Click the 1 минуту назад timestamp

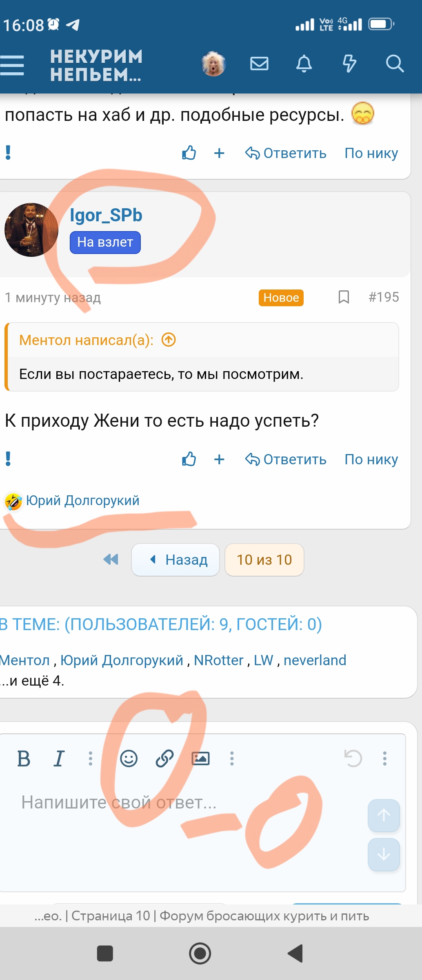[53, 298]
